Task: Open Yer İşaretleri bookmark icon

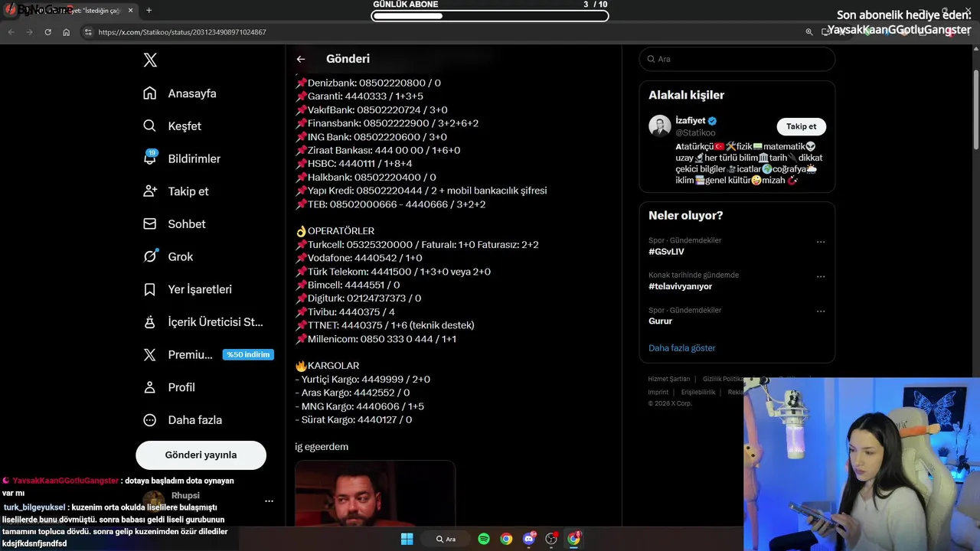Action: point(150,289)
